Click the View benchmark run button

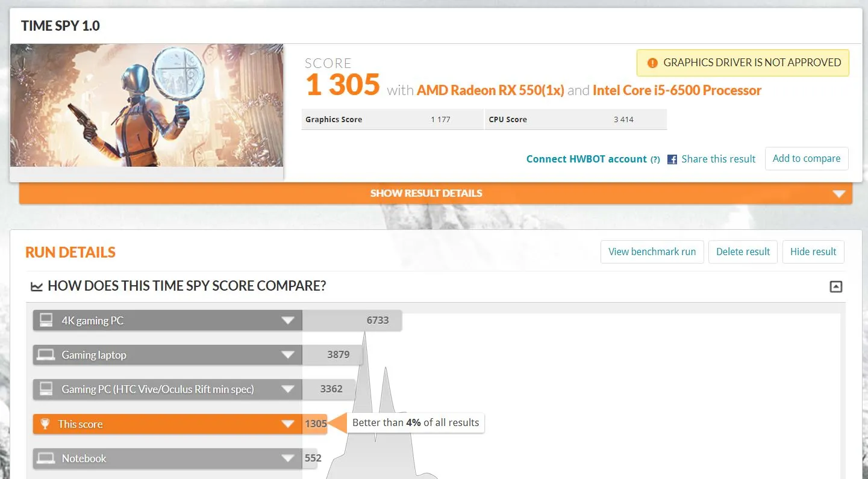tap(652, 252)
